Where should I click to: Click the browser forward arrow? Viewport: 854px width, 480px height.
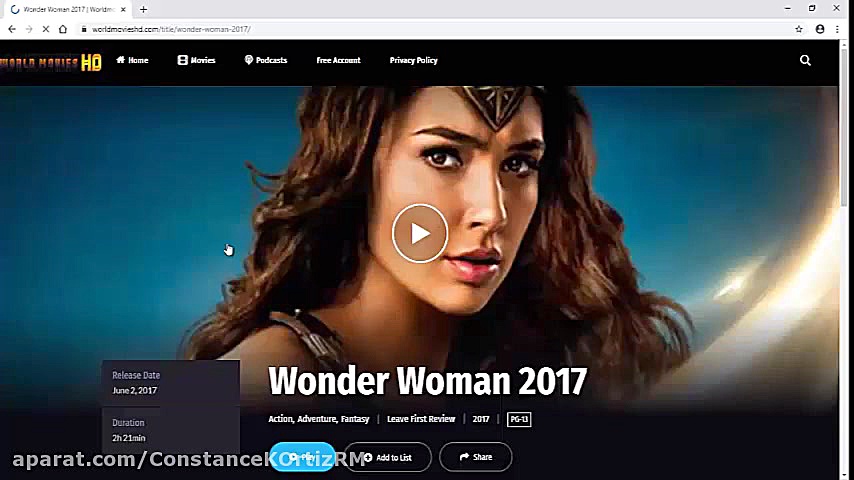tap(29, 29)
